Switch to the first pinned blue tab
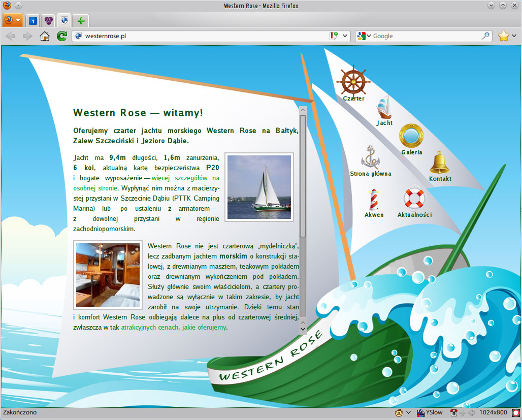Screen dimensions: 522x420 (x=32, y=21)
